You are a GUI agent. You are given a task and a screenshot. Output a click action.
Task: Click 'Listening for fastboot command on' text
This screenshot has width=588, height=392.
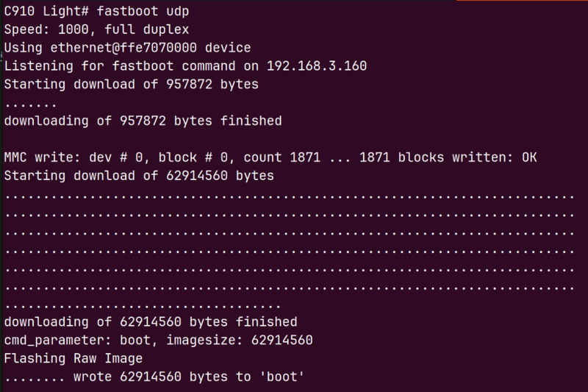click(132, 66)
